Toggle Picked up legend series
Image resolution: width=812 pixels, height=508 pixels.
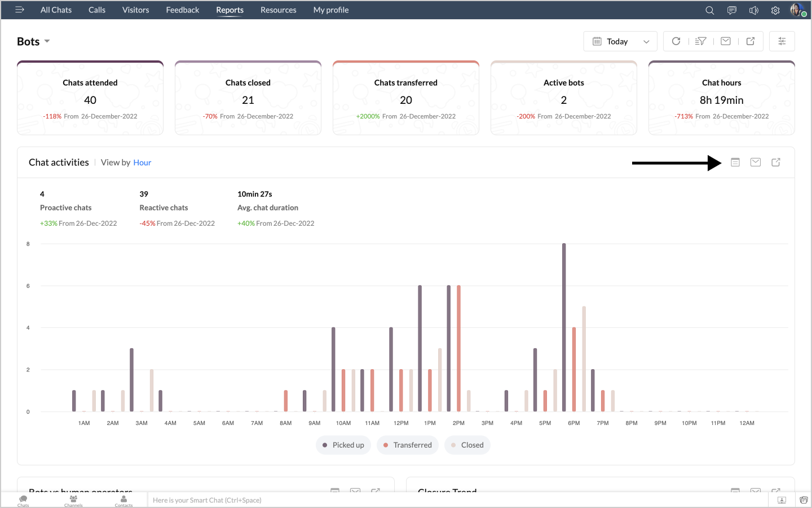click(x=343, y=445)
